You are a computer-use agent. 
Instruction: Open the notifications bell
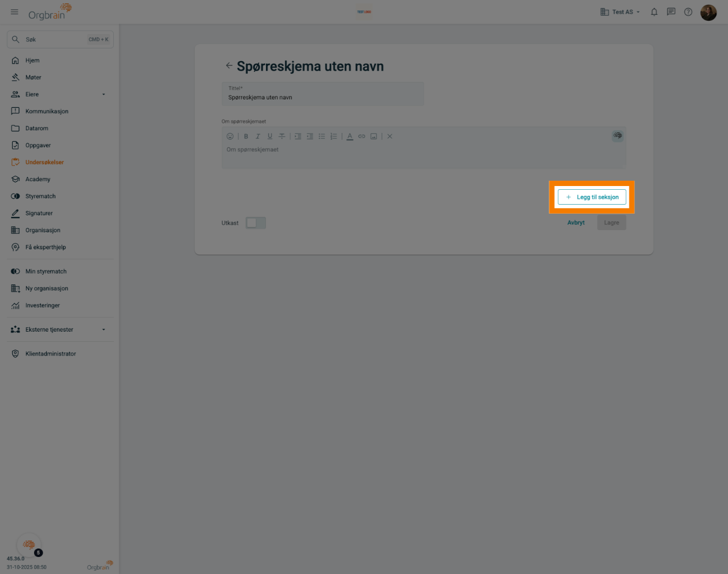[x=654, y=12]
